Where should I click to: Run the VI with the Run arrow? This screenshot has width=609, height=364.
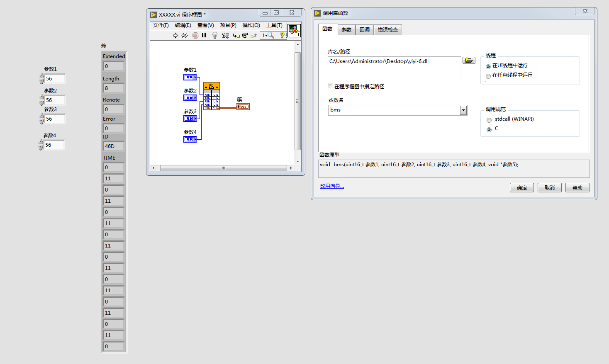point(175,35)
